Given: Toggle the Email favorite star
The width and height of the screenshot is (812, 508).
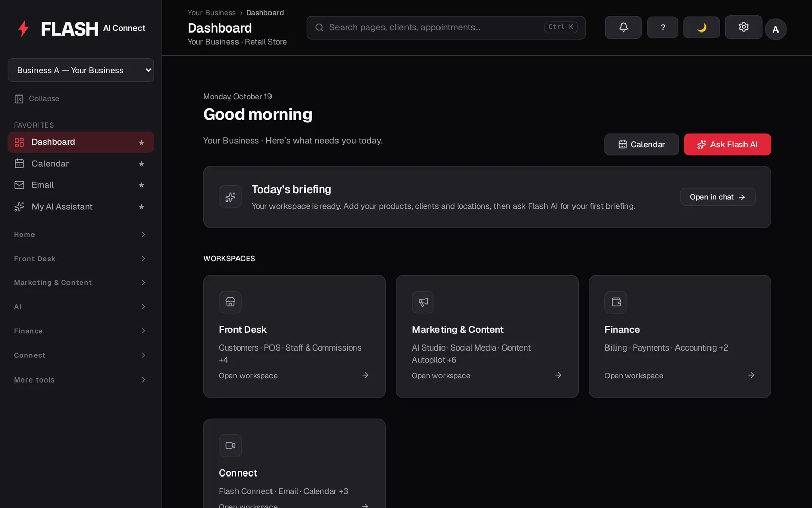Looking at the screenshot, I should [x=141, y=185].
